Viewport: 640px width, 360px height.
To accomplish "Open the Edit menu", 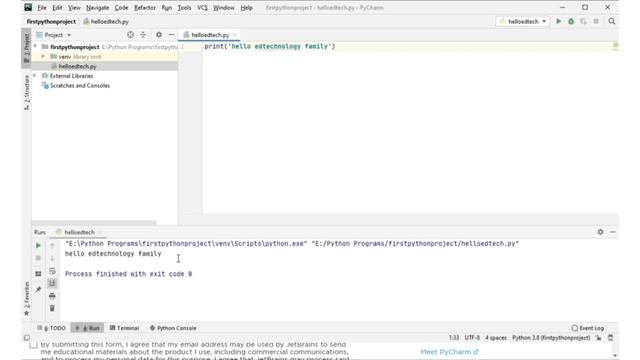I will 57,7.
